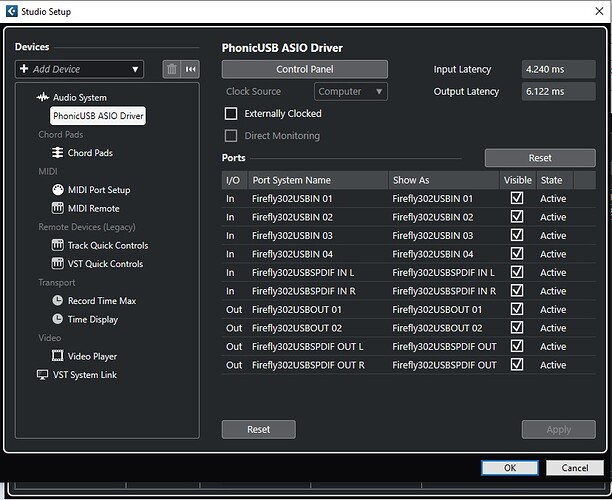Toggle the Externally Clocked checkbox

coord(231,114)
